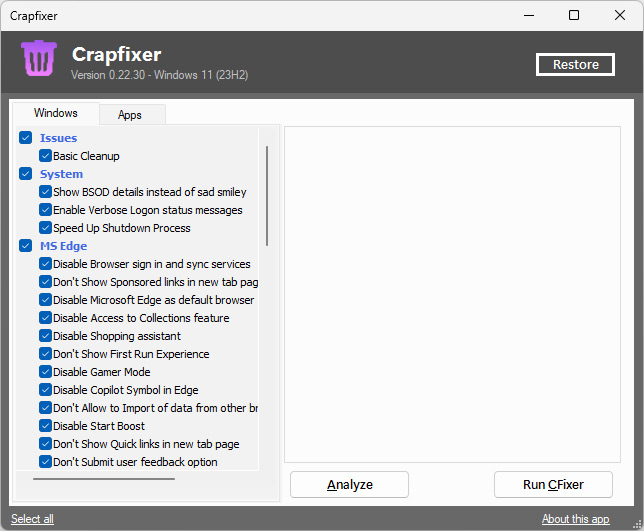This screenshot has height=531, width=644.
Task: Uncheck Don't Show First Run Experience
Action: point(45,354)
